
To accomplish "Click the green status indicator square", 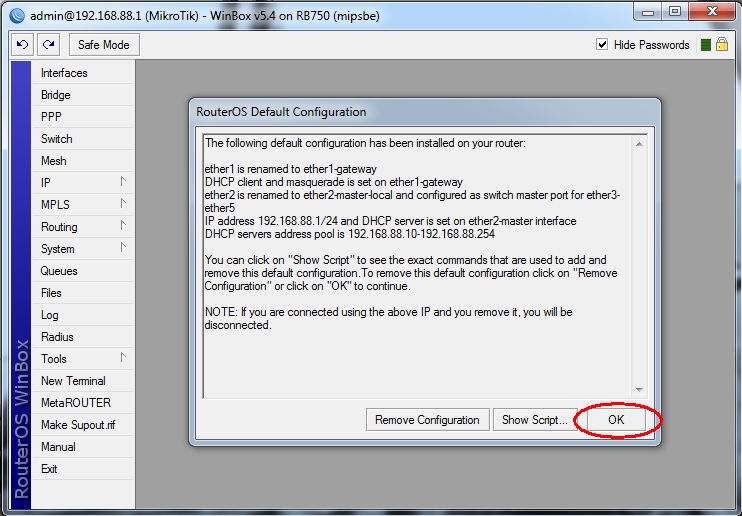I will [x=705, y=45].
